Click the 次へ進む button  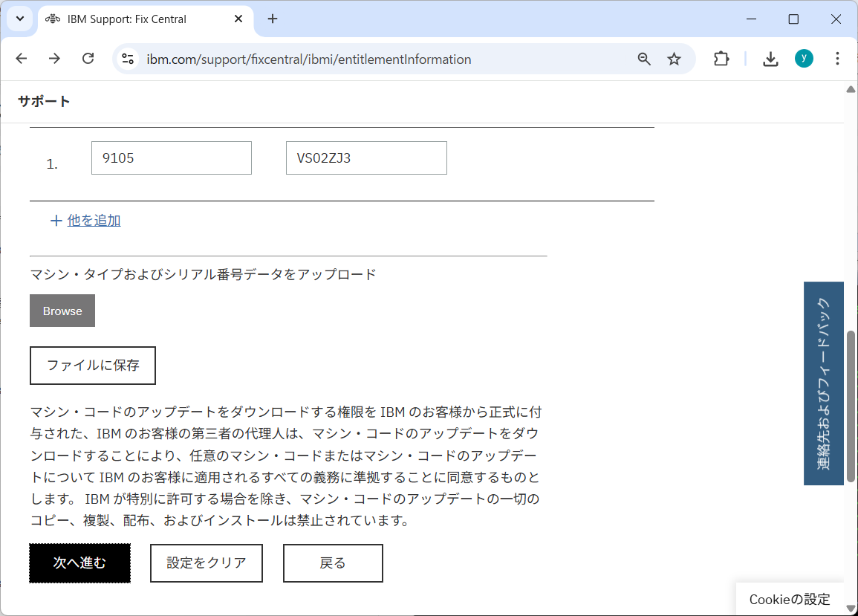80,563
